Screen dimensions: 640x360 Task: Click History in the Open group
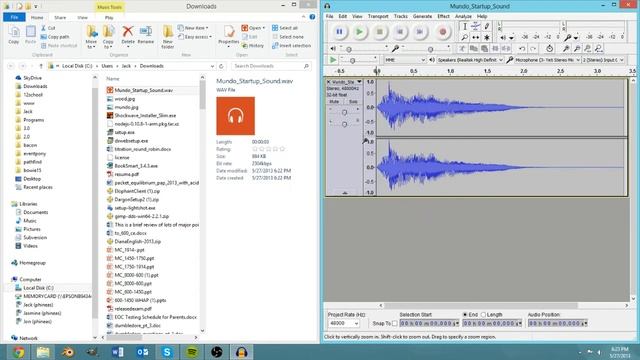pyautogui.click(x=253, y=46)
